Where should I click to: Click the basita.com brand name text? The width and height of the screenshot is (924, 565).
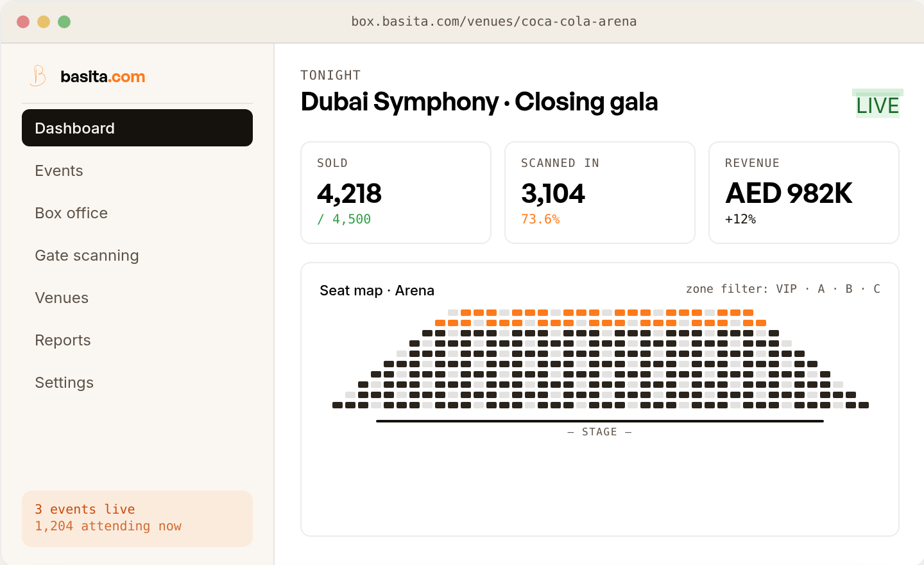[103, 76]
